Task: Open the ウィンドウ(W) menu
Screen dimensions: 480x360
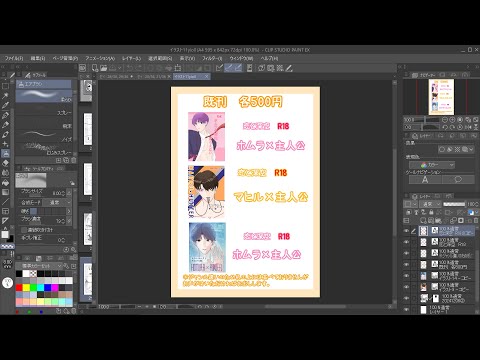Action: point(241,58)
